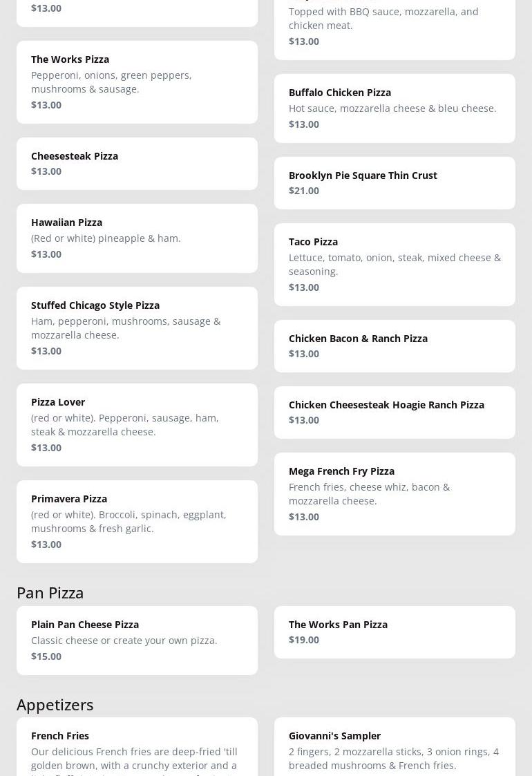532x776 pixels.
Task: Click the $19.00 Works Pan Pizza price
Action: 304,640
